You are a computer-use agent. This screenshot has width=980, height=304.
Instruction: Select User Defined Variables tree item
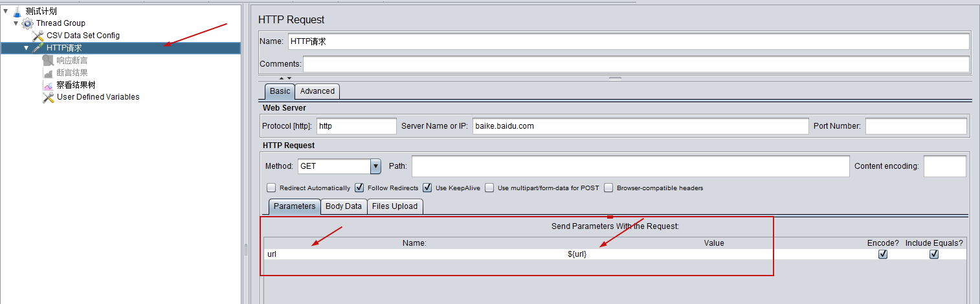point(98,97)
